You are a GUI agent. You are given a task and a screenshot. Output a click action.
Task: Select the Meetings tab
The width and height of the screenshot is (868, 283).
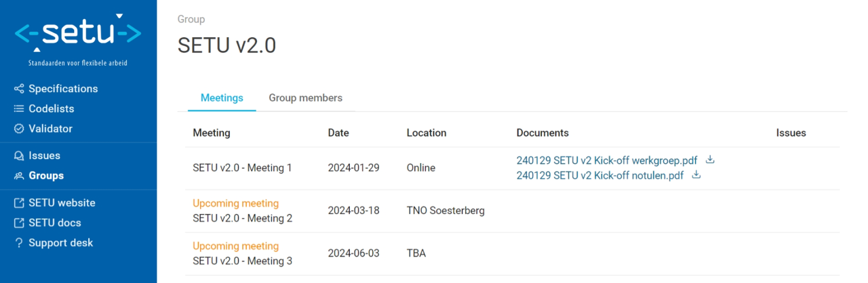(222, 97)
